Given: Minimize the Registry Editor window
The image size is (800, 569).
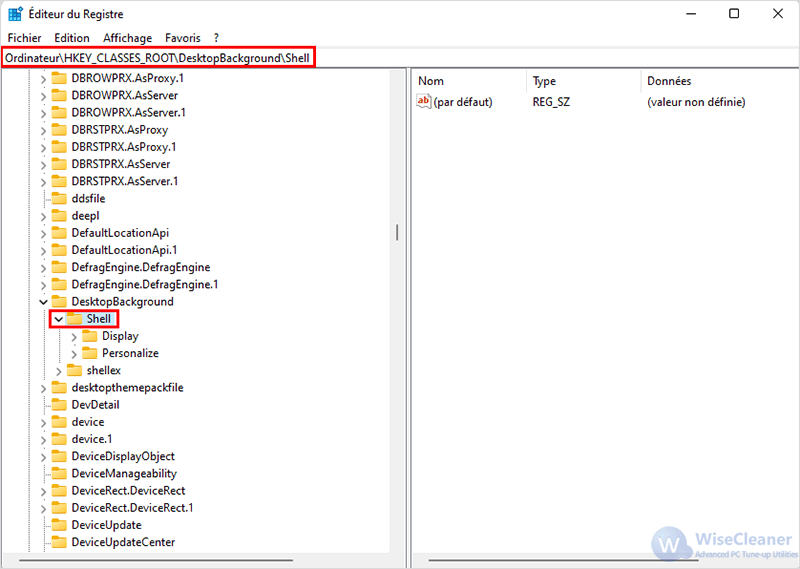Looking at the screenshot, I should [691, 14].
